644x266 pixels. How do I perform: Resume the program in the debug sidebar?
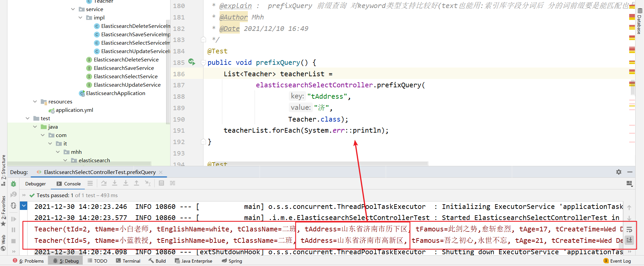point(13,219)
